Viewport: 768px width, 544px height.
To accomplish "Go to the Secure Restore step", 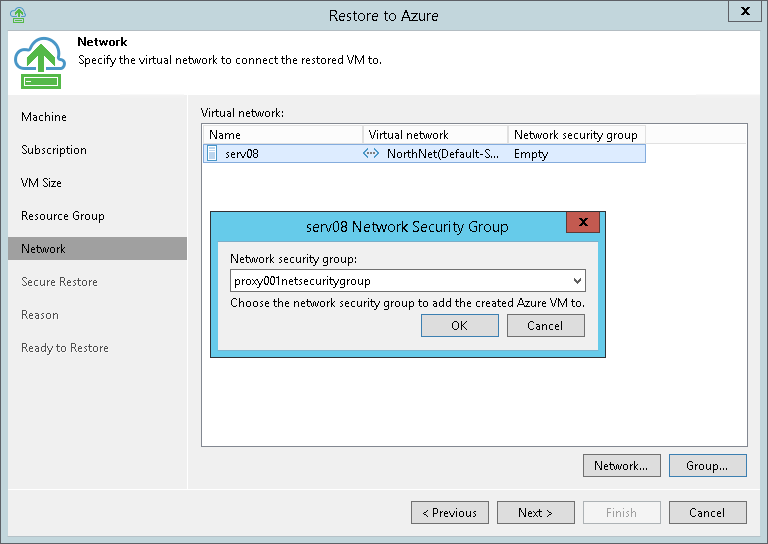I will pos(59,282).
